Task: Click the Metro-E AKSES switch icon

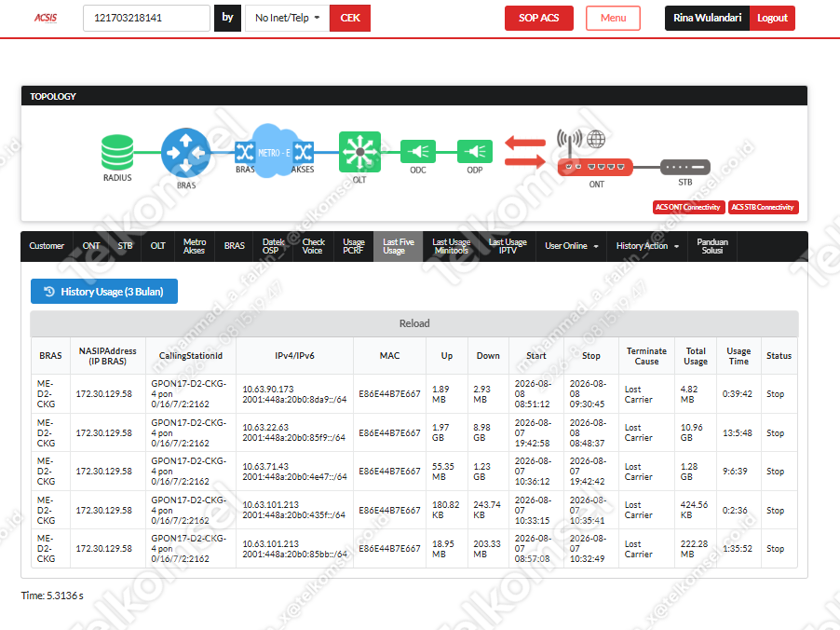Action: tap(304, 152)
